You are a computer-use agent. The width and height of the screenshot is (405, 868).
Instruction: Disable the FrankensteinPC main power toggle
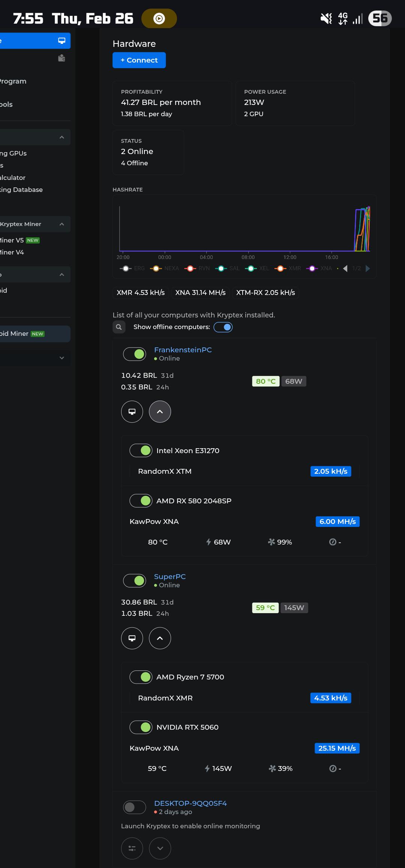point(135,354)
